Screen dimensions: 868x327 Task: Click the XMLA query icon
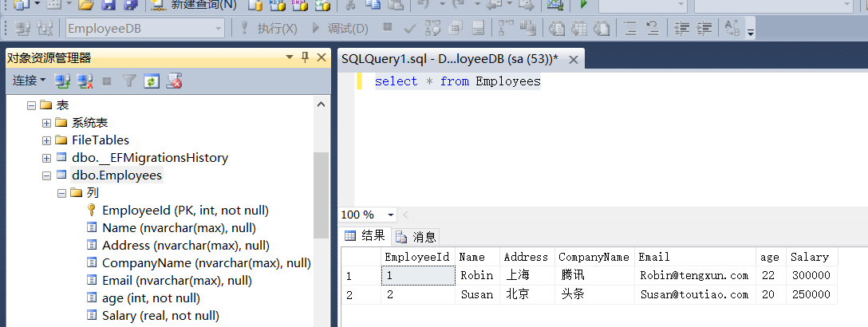coord(322,5)
